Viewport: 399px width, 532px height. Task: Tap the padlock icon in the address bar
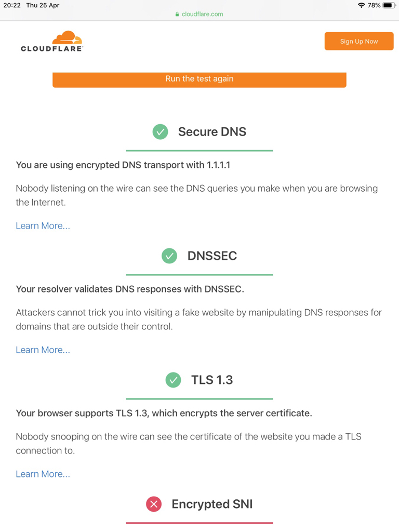pos(177,15)
